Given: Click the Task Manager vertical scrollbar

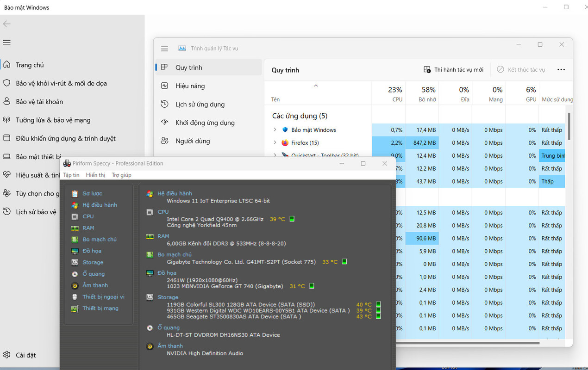Looking at the screenshot, I should pos(569,126).
